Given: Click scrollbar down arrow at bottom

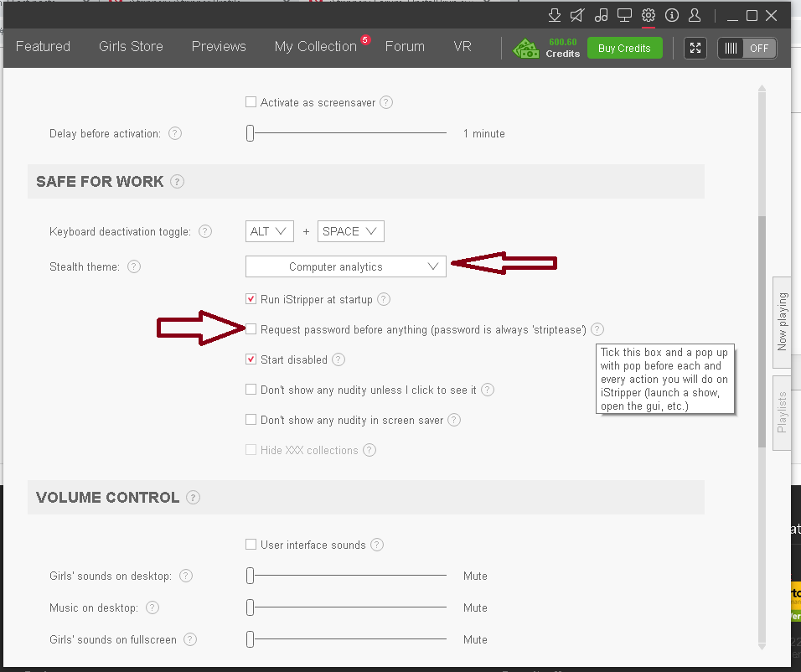Looking at the screenshot, I should pos(762,647).
